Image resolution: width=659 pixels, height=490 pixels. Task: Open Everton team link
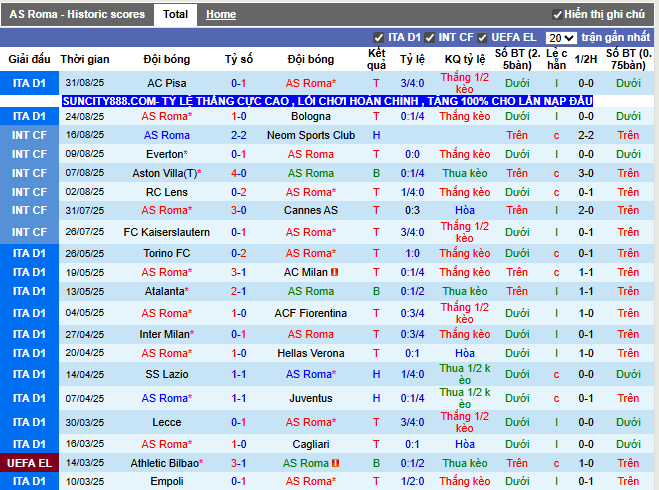(166, 154)
